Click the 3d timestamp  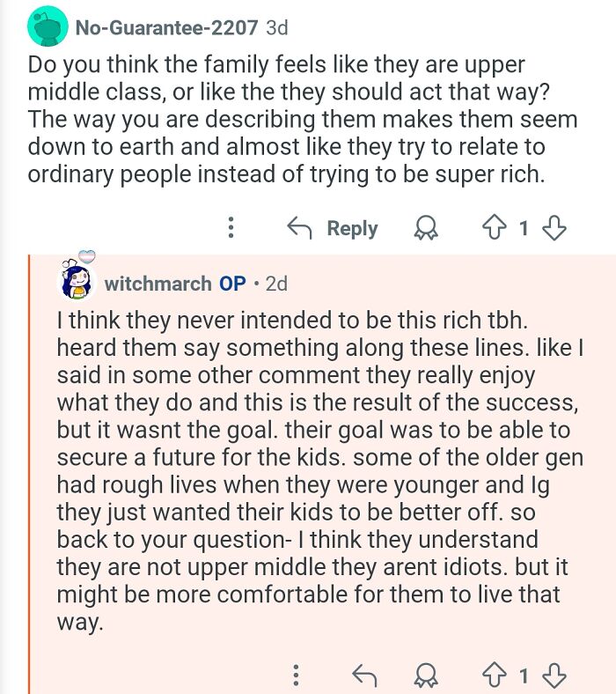(276, 27)
